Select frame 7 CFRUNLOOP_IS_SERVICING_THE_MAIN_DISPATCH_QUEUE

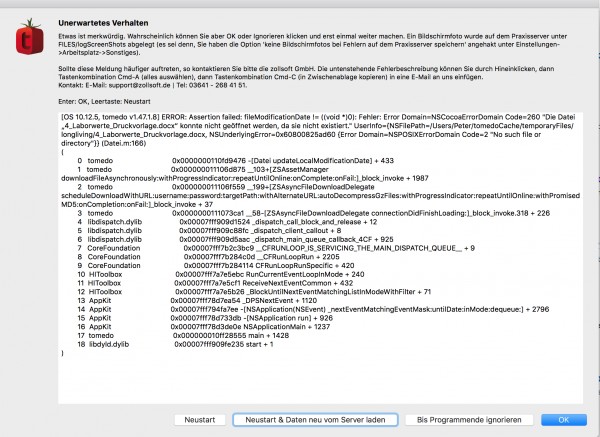click(276, 248)
